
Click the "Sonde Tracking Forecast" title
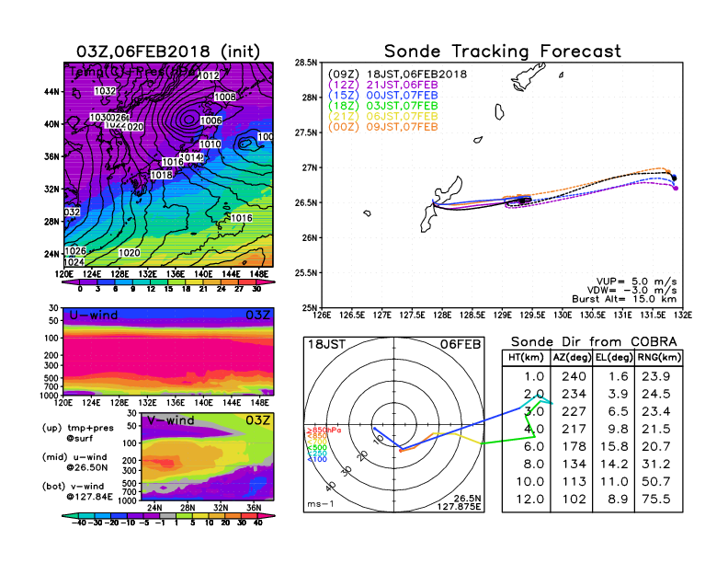(x=503, y=52)
